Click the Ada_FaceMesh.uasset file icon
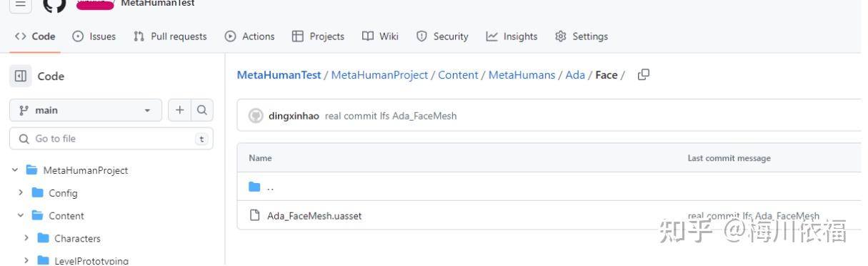The width and height of the screenshot is (868, 266). [254, 215]
